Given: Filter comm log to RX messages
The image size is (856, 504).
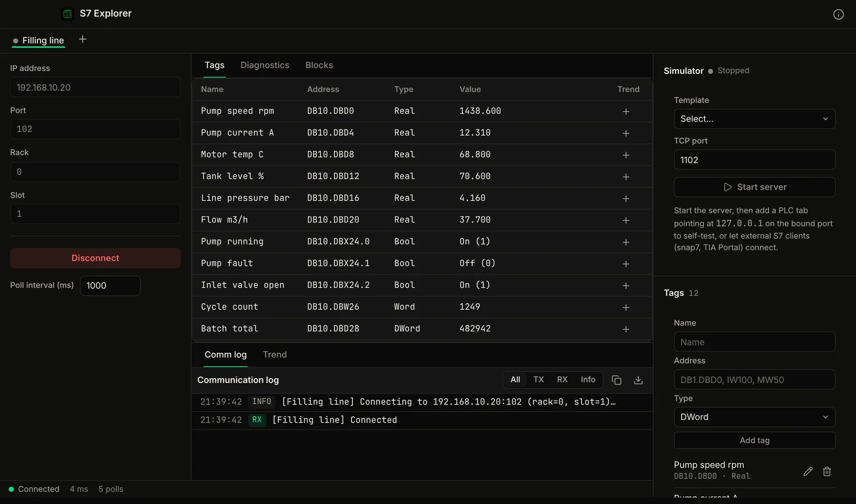Looking at the screenshot, I should pyautogui.click(x=562, y=379).
